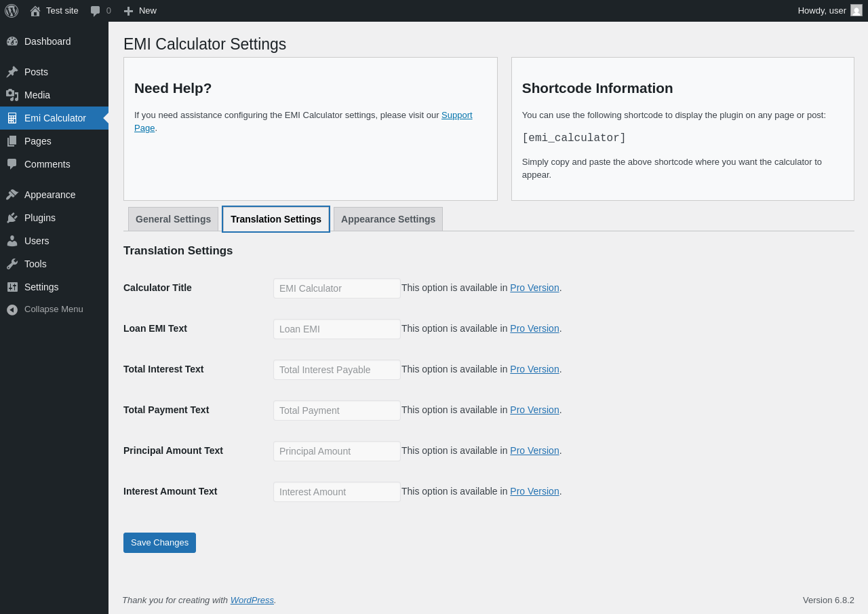Click the Settings sliders icon
Viewport: 868px width, 614px height.
pyautogui.click(x=12, y=287)
